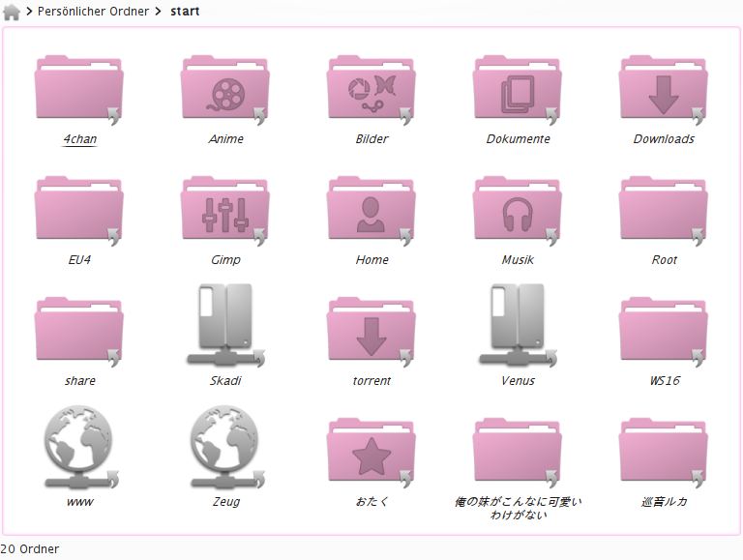This screenshot has height=560, width=743.
Task: Click the Skadi name label
Action: pos(225,380)
